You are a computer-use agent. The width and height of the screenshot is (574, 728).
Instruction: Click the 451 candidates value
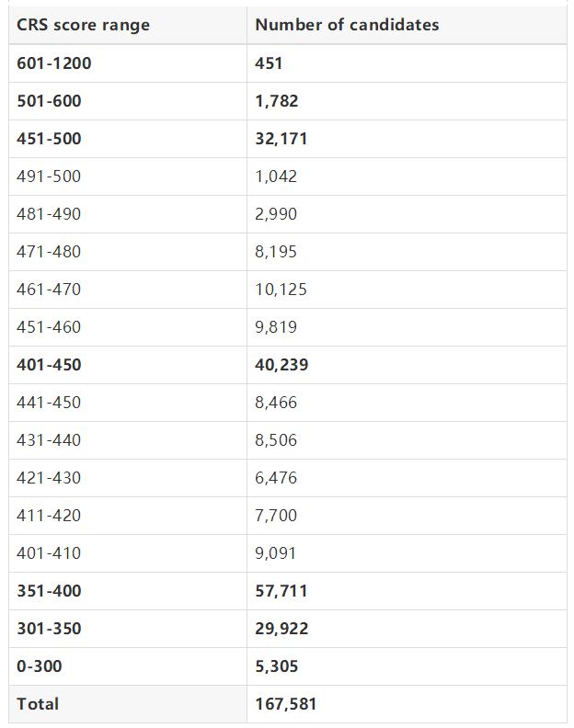[270, 63]
